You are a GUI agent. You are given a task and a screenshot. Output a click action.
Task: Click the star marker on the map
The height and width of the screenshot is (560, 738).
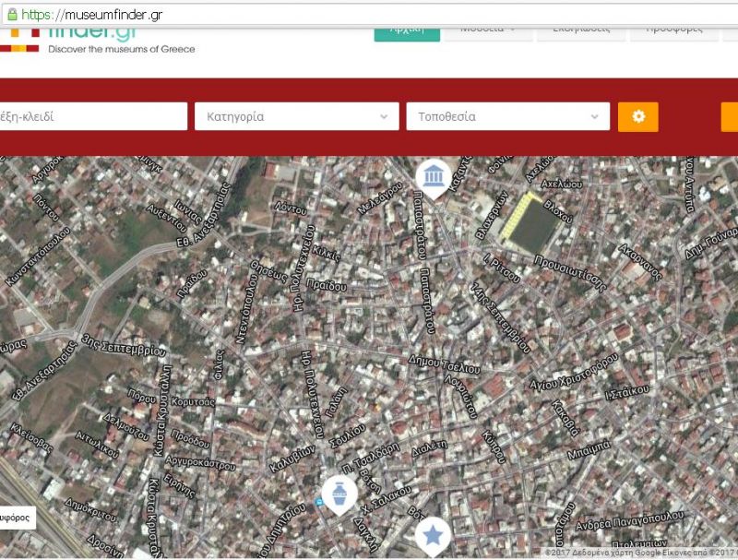[x=432, y=534]
